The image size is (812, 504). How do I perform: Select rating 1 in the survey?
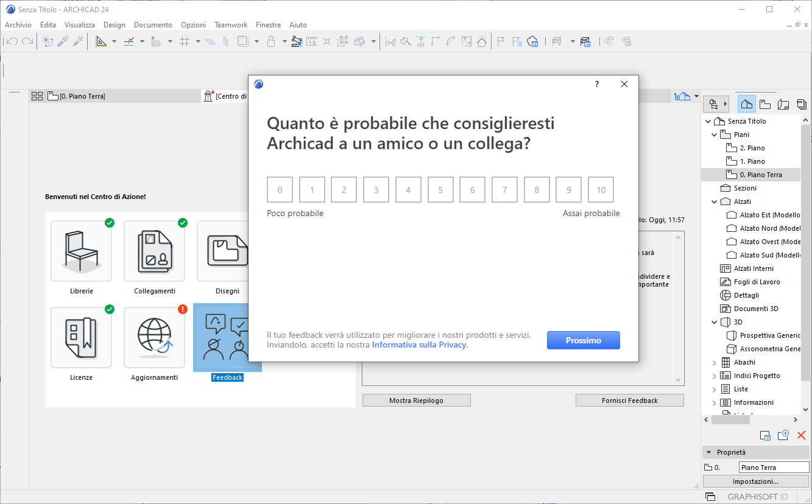312,190
